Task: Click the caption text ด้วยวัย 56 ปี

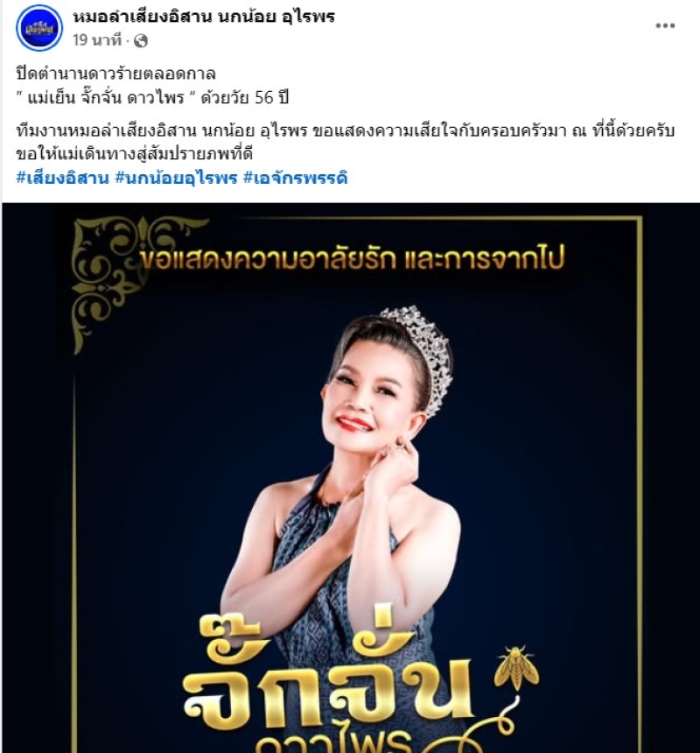Action: tap(245, 97)
